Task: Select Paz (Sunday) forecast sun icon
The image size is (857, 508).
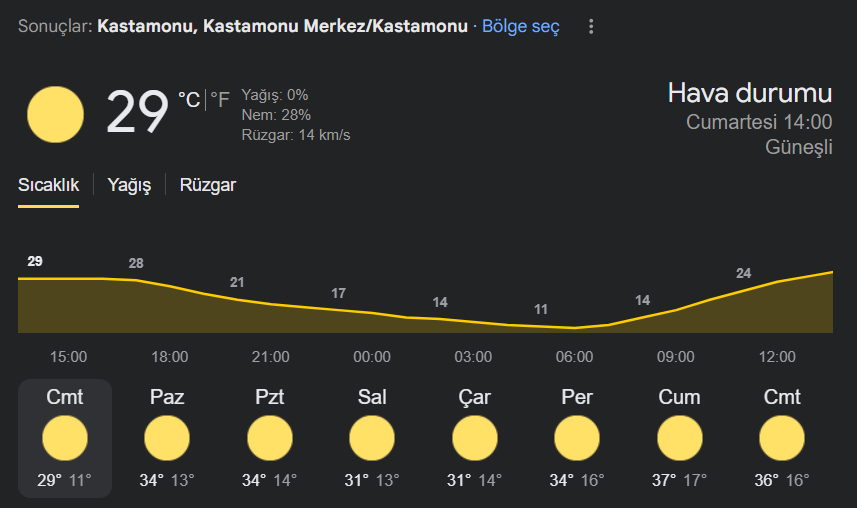Action: (x=167, y=438)
